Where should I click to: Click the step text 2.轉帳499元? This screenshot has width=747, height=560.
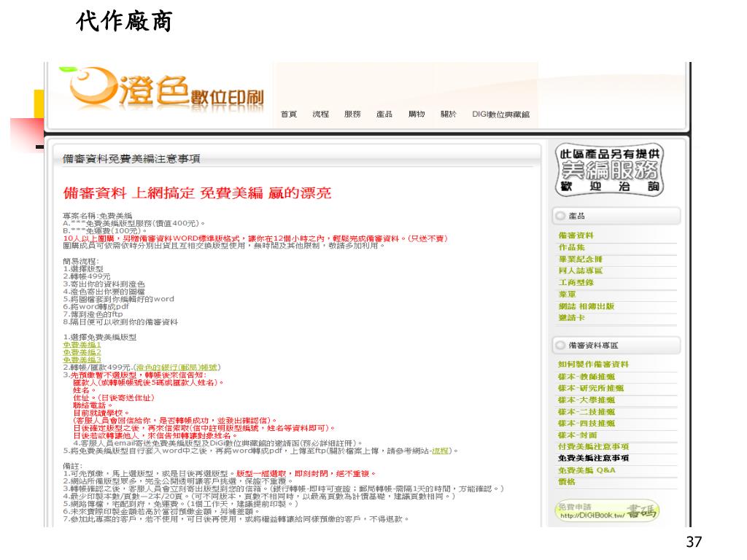[87, 276]
